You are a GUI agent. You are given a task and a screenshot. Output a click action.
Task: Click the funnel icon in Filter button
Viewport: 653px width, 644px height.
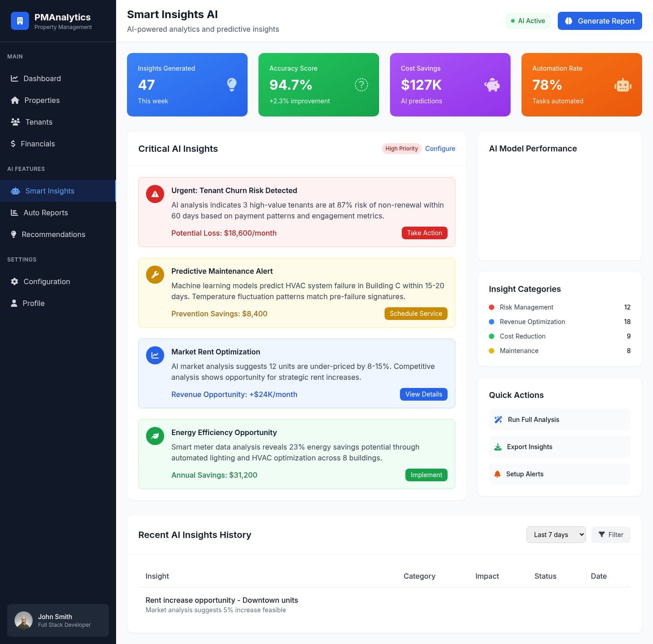click(x=602, y=535)
